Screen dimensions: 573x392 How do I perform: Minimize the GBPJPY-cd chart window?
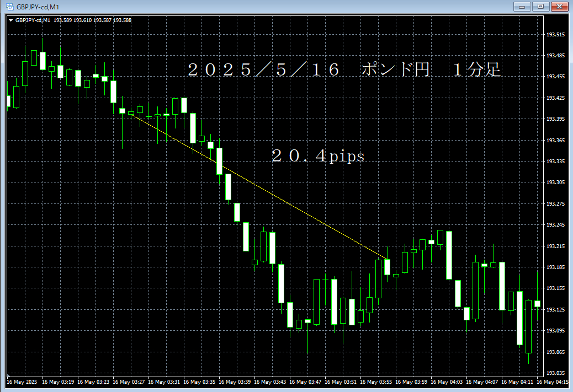coord(522,7)
